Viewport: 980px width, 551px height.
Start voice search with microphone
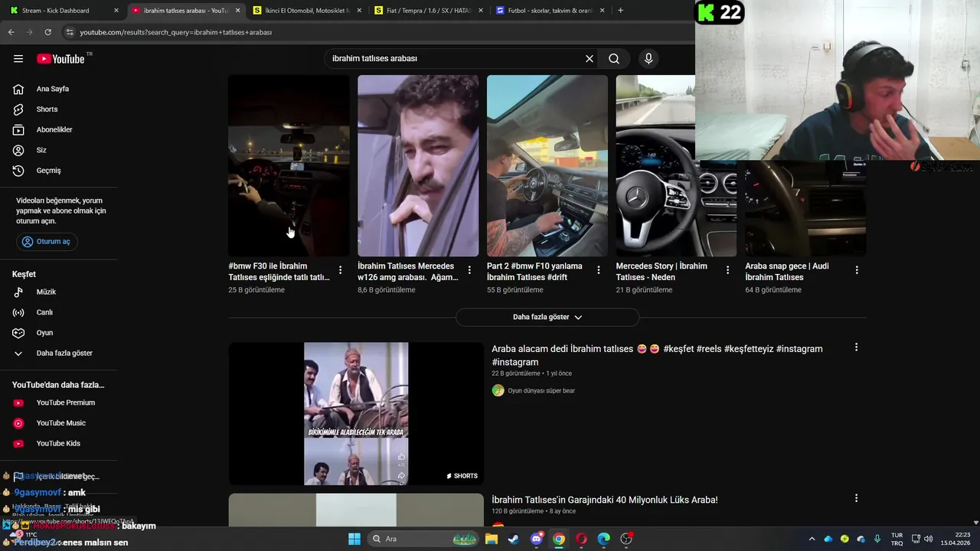[x=648, y=59]
